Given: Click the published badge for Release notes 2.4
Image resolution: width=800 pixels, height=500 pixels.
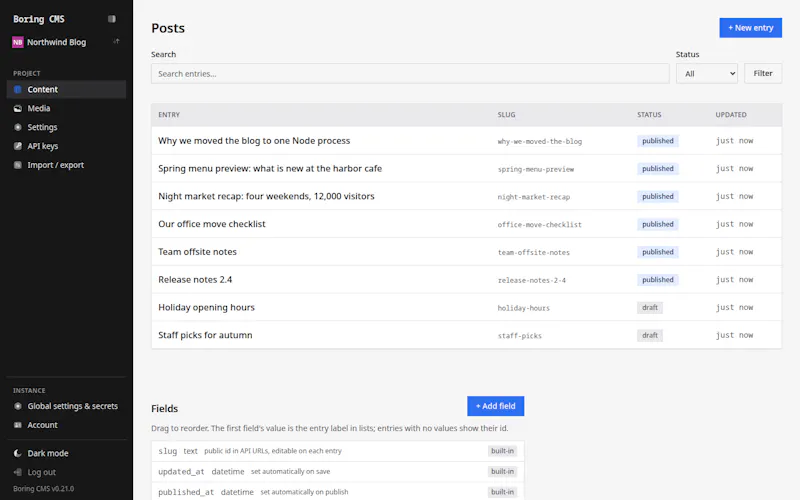Looking at the screenshot, I should pos(658,280).
